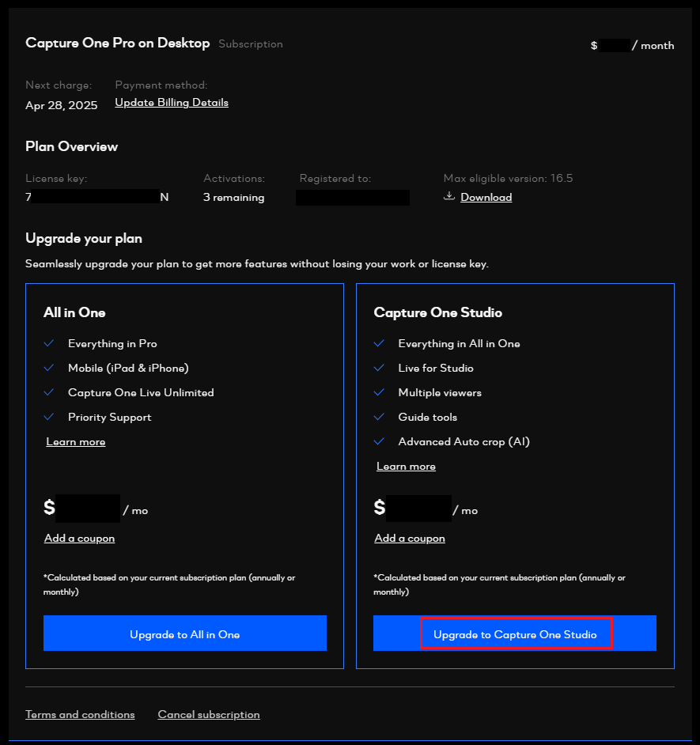Click Upgrade to All in One button
This screenshot has width=700, height=745.
(185, 633)
